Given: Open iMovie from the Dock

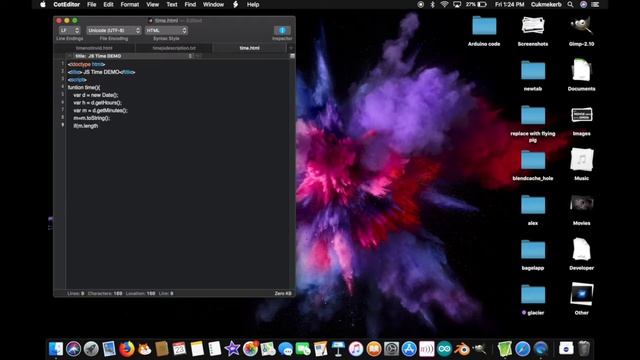Looking at the screenshot, I should click(232, 349).
